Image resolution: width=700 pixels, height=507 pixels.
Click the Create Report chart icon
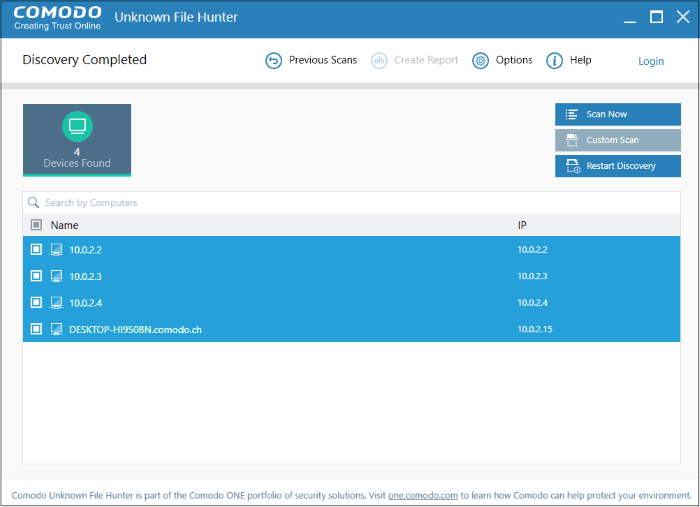pyautogui.click(x=379, y=60)
